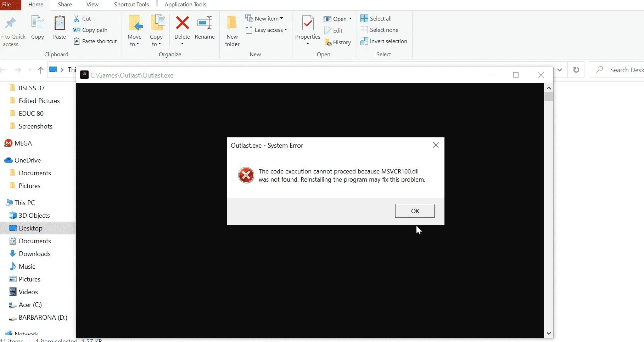Click the Outlast.exe window title icon
The image size is (644, 342).
coord(84,75)
